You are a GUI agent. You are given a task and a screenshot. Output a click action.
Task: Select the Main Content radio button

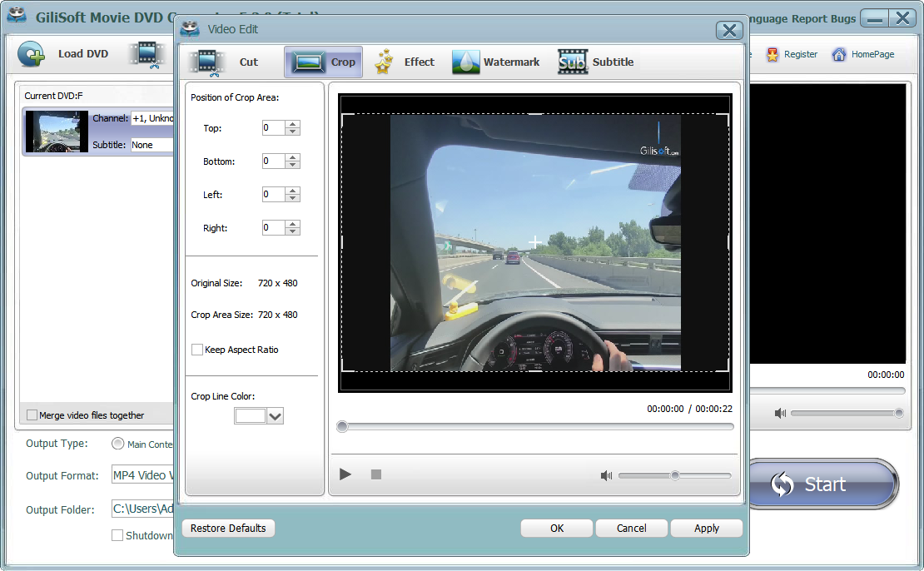pos(118,444)
